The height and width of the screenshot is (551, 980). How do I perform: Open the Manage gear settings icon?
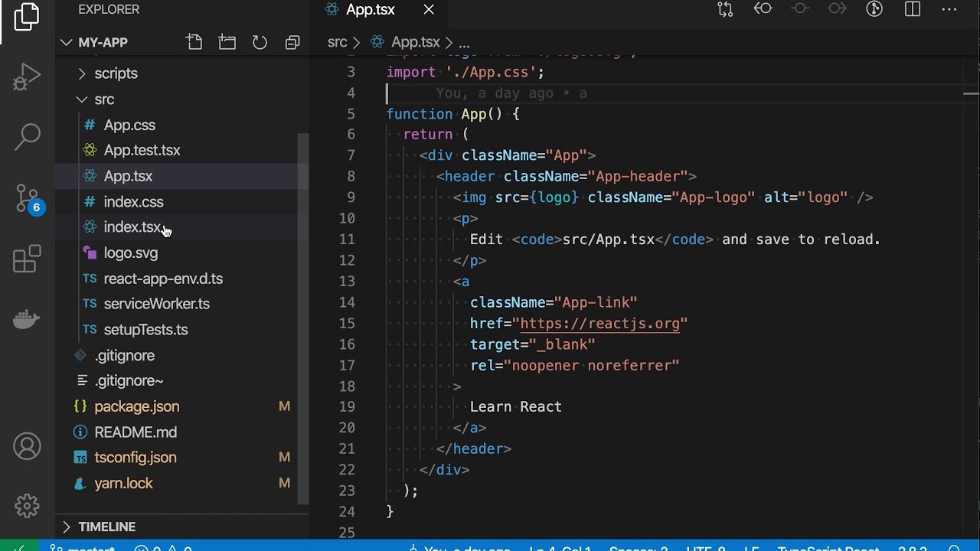coord(27,506)
